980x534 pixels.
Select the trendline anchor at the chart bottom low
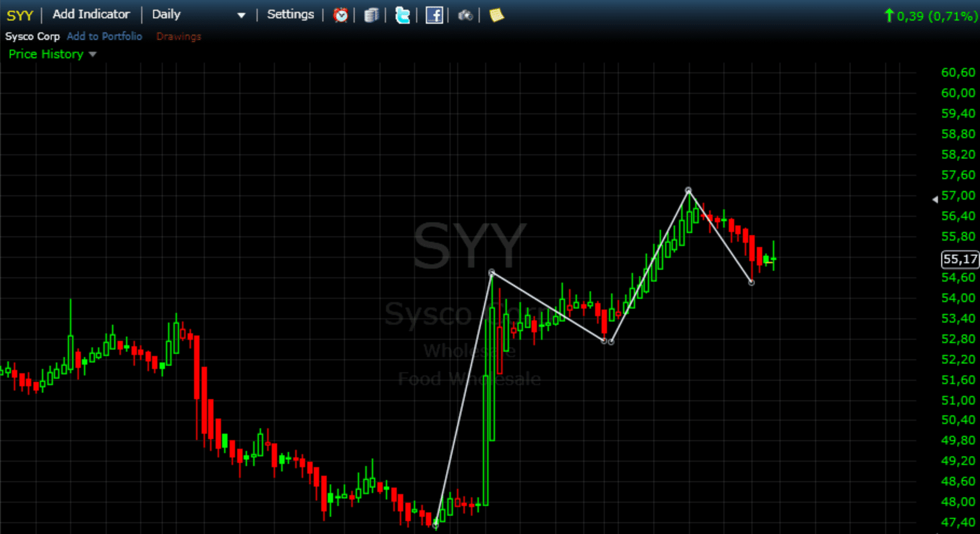pos(436,526)
